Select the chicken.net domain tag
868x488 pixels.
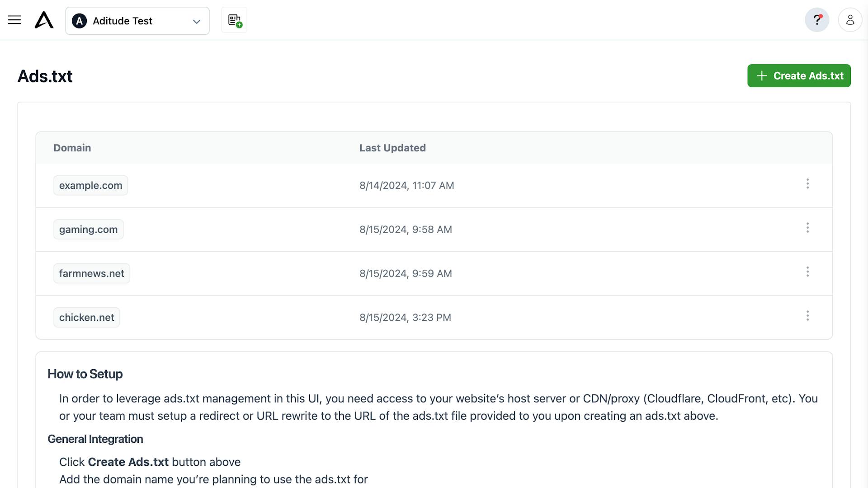86,318
